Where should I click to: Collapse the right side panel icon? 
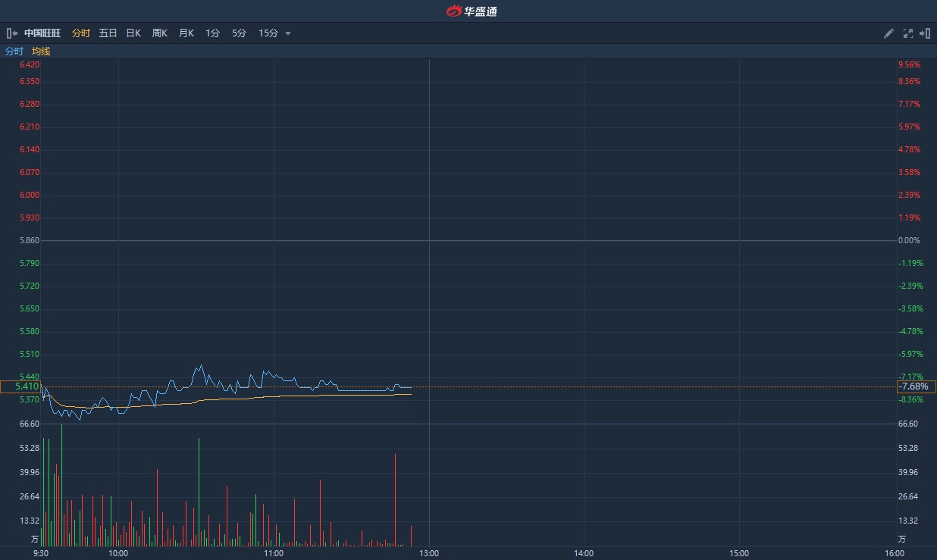925,33
